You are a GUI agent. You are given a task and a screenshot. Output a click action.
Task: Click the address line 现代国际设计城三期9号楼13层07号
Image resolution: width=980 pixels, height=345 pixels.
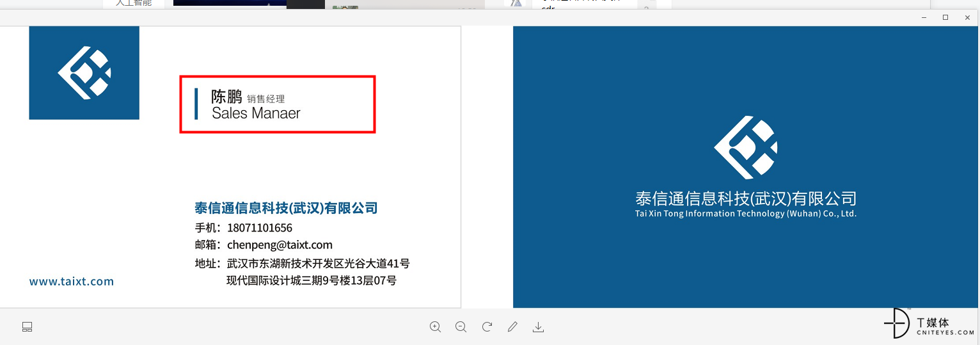[312, 280]
